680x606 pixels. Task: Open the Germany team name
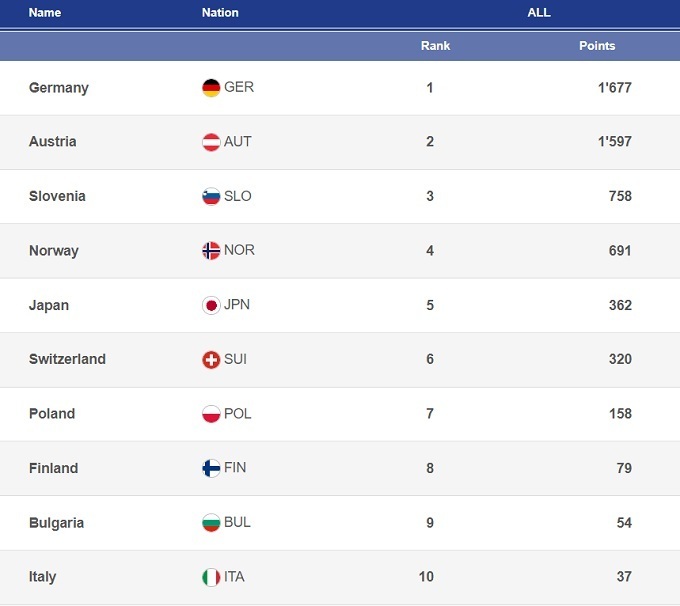point(59,88)
